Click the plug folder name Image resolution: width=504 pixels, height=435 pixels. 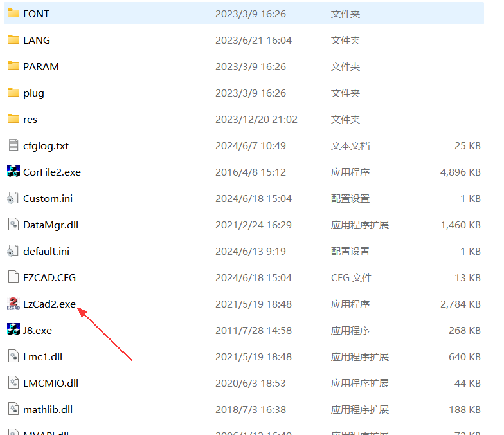[x=33, y=94]
